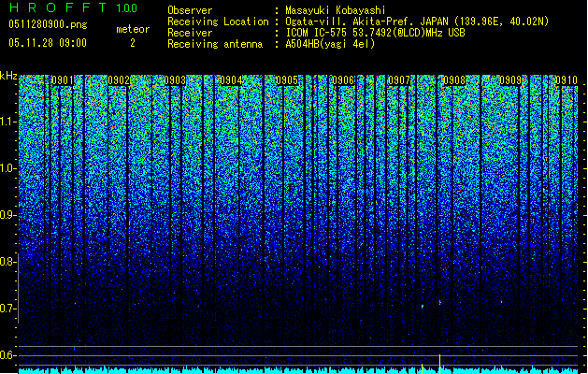Select the file name 0511280900.png
Screen dimensions: 588x374
48,24
